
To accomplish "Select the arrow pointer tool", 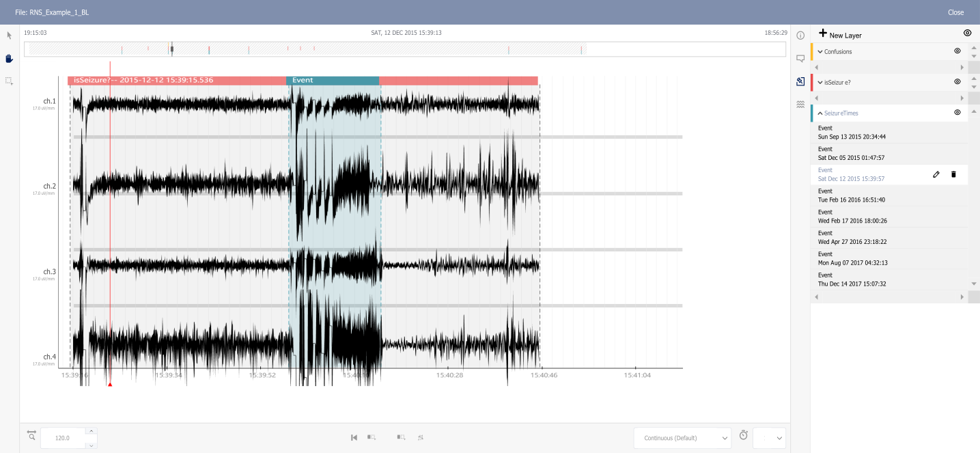I will tap(10, 36).
